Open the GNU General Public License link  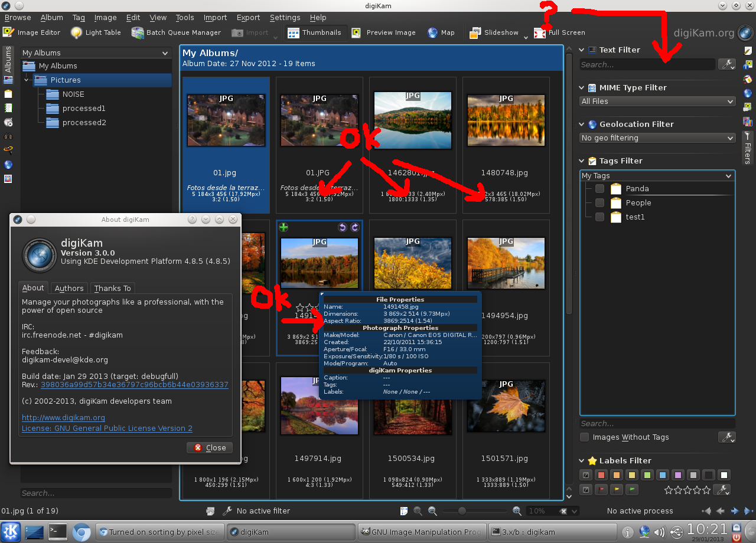[107, 428]
